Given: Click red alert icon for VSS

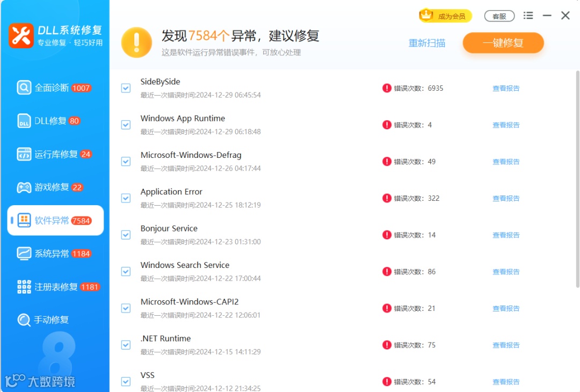Looking at the screenshot, I should tap(387, 382).
